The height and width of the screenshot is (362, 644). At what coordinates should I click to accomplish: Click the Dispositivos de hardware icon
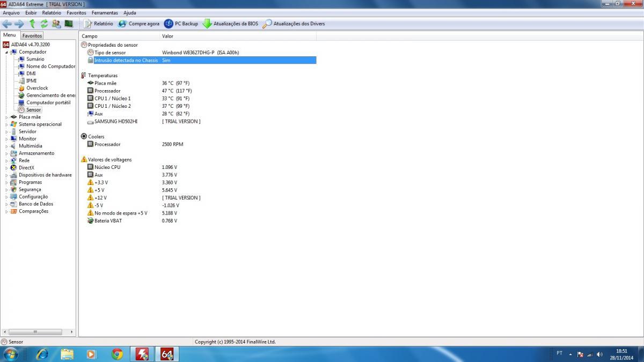14,175
